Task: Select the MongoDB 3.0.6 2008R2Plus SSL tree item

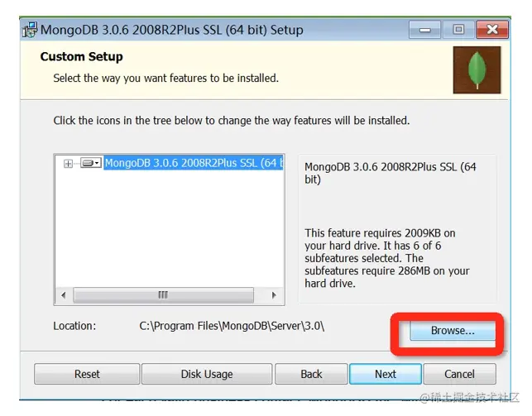Action: (x=194, y=163)
